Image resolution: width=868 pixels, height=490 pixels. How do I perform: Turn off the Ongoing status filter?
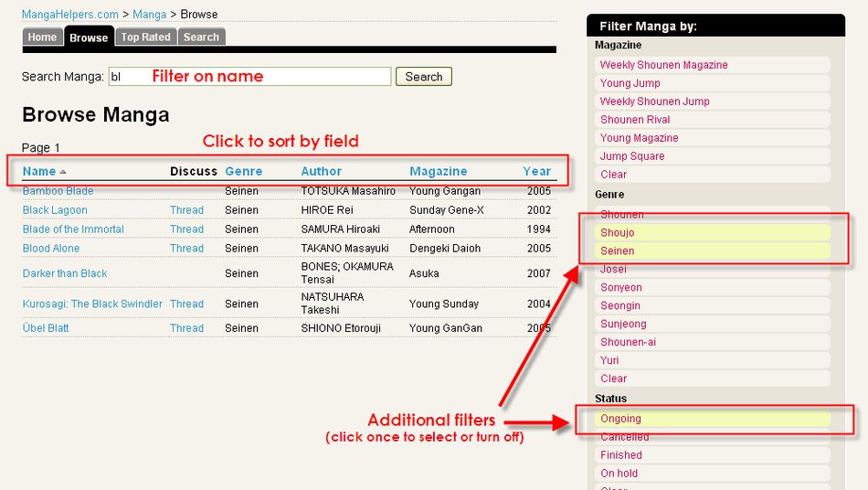point(713,419)
